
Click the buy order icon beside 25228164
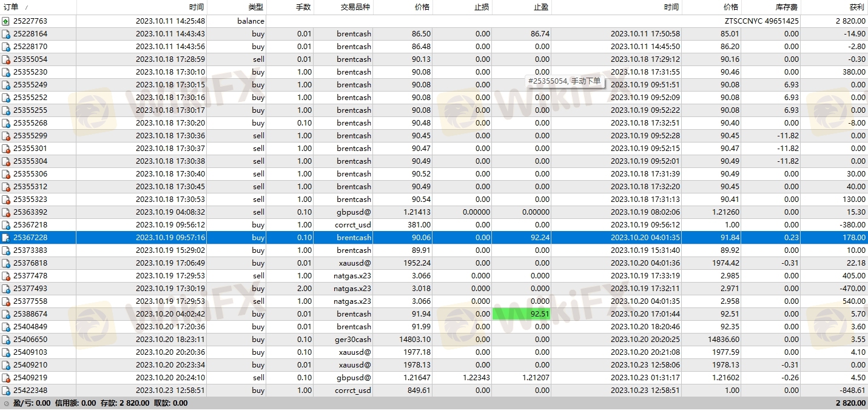[x=6, y=34]
